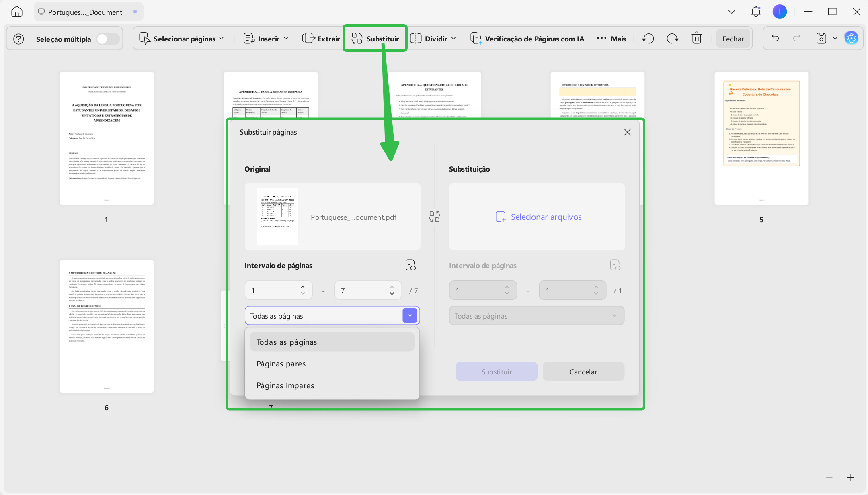Delete pages with the trash icon
868x495 pixels.
(697, 39)
